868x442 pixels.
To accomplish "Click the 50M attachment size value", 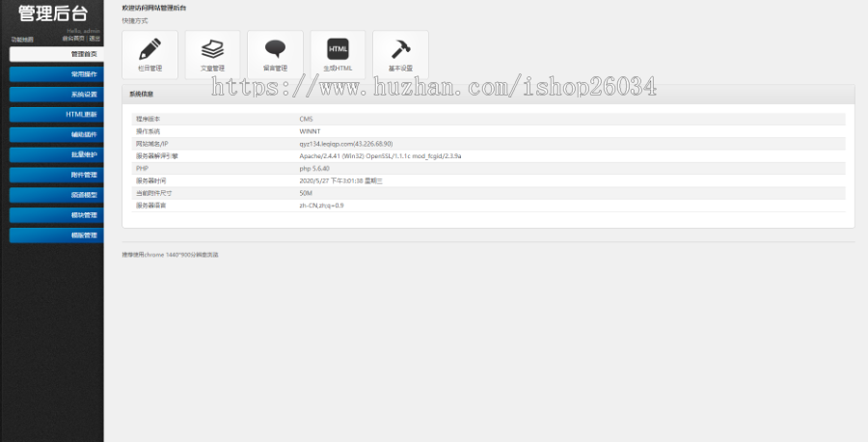I will tap(306, 193).
